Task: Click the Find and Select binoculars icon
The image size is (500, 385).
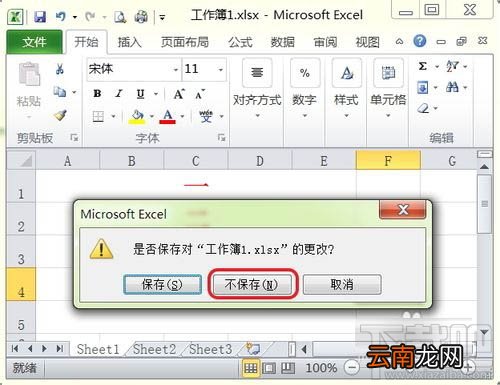Action: pos(452,88)
